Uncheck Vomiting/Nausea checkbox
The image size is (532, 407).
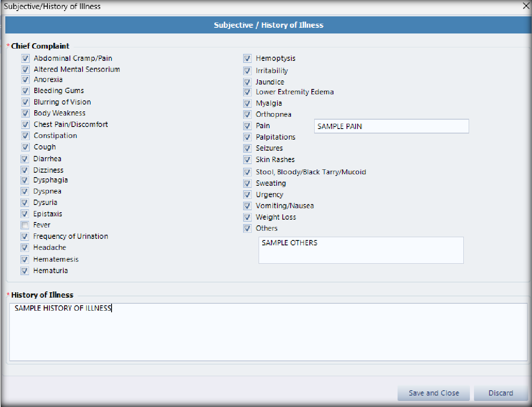point(247,206)
